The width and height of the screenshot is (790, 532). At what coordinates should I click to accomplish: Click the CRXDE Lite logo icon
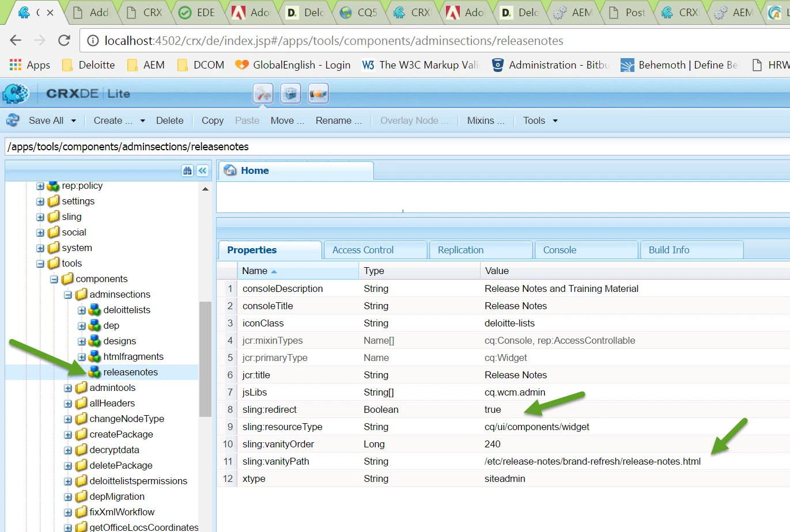click(16, 93)
